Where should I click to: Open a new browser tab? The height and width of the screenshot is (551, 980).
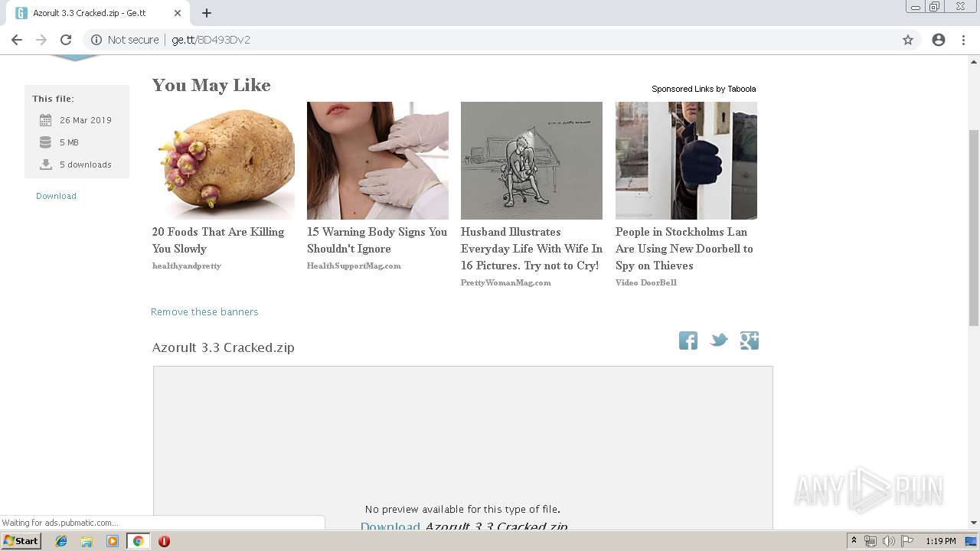[207, 13]
